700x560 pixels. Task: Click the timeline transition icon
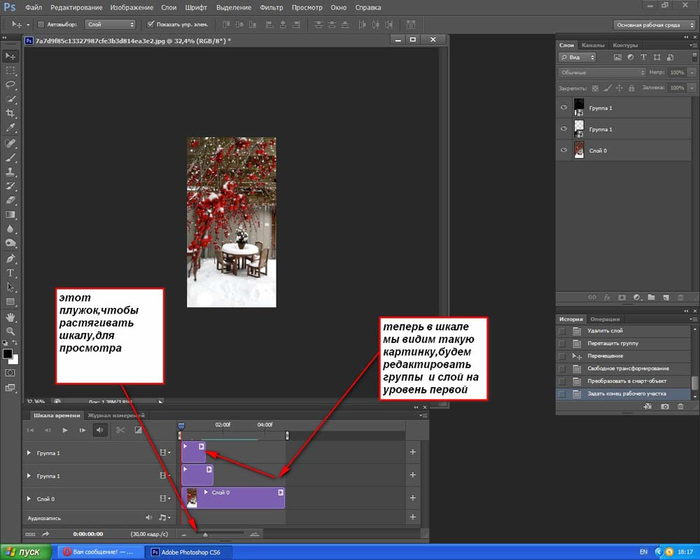(138, 430)
